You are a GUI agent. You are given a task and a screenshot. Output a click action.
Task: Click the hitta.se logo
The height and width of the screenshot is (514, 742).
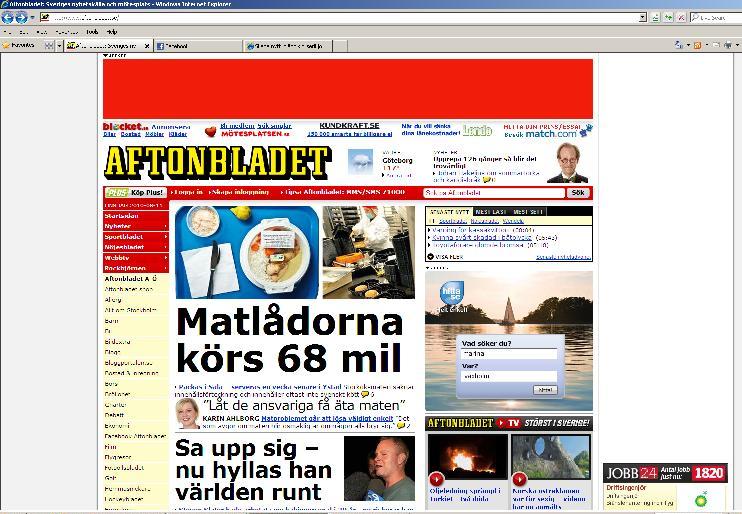450,292
